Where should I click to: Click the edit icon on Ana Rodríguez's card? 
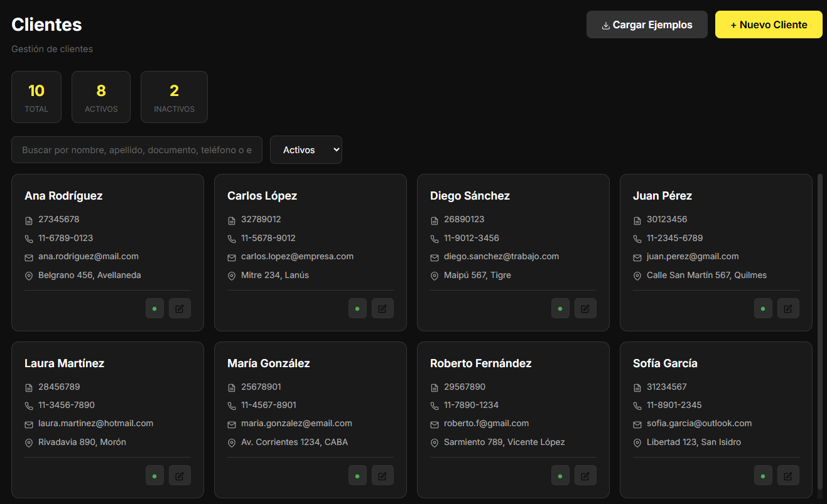coord(180,308)
